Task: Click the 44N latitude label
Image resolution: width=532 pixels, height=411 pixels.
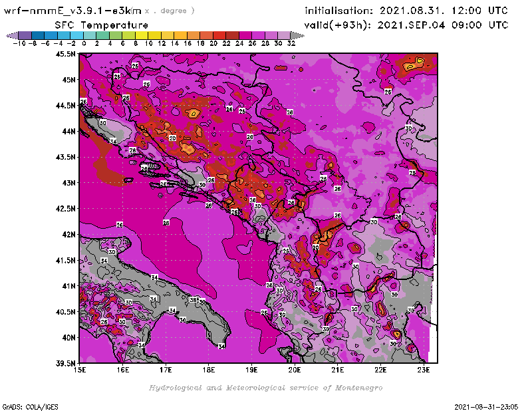Action: coord(68,131)
